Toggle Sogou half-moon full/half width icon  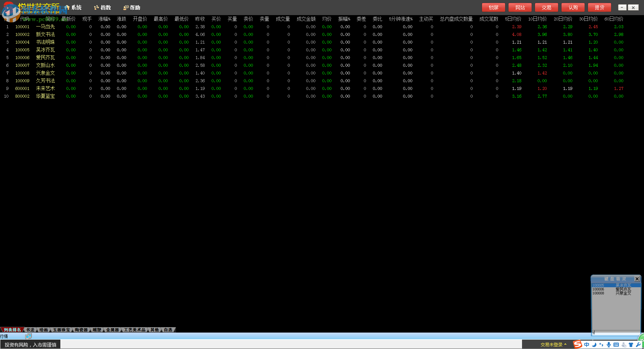[594, 345]
